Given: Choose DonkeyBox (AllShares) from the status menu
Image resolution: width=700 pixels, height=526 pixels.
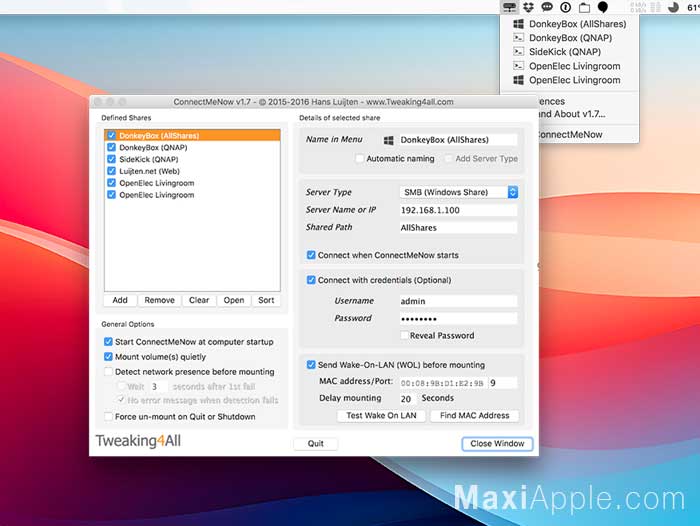Looking at the screenshot, I should 570,24.
